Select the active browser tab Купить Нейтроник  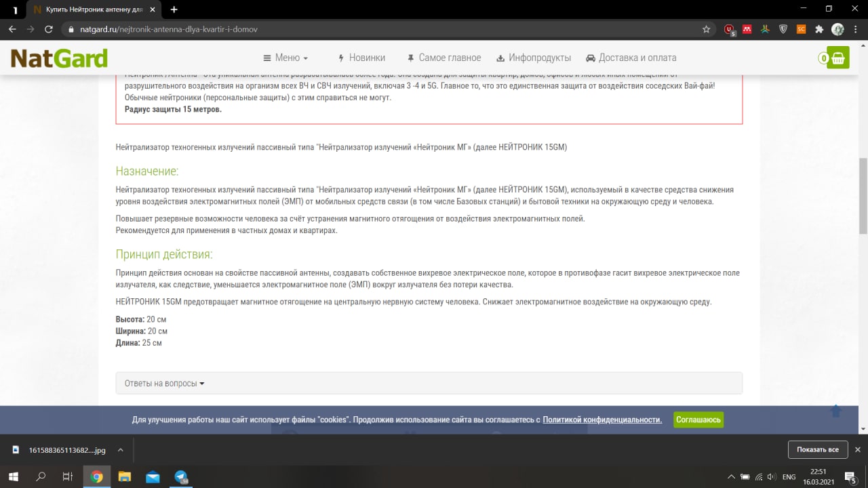point(95,9)
